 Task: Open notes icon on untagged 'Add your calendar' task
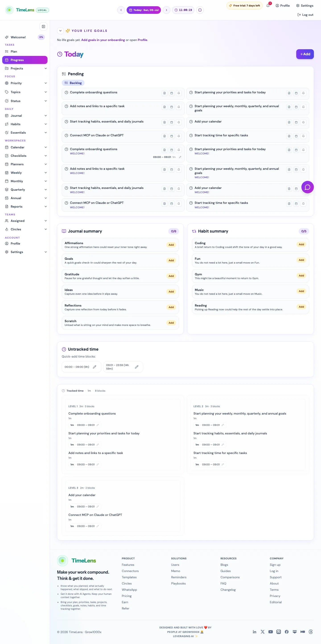click(289, 122)
